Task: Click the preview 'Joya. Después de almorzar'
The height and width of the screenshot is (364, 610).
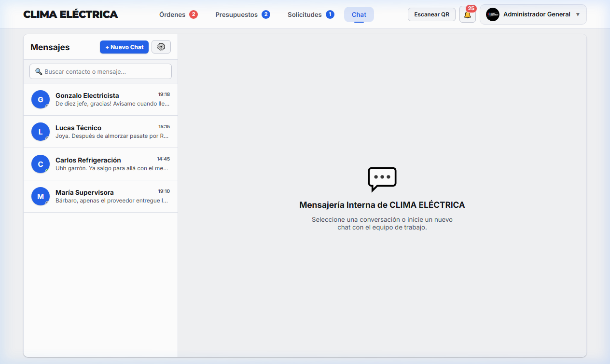Action: (112, 136)
